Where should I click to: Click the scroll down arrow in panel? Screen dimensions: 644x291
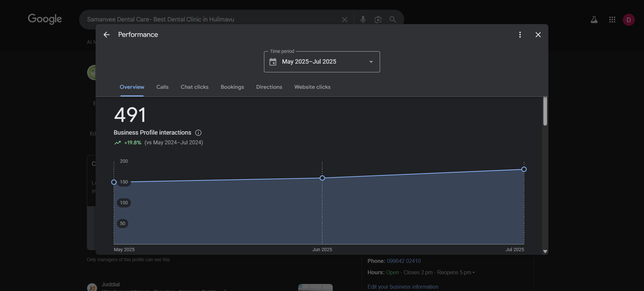click(x=545, y=251)
